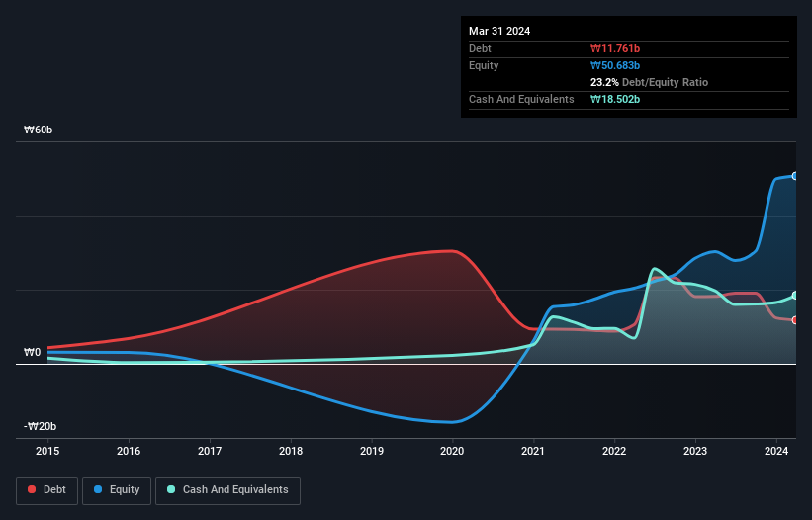Screen dimensions: 812x520
Task: Click the blue Equity legend dot
Action: pos(98,489)
